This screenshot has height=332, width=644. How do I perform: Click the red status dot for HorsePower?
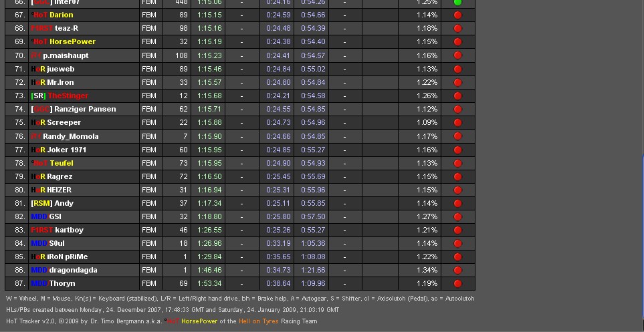457,42
